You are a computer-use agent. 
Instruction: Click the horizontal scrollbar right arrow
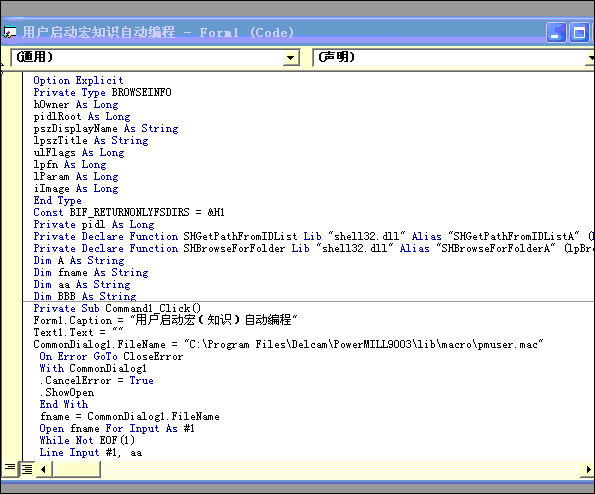pyautogui.click(x=588, y=469)
